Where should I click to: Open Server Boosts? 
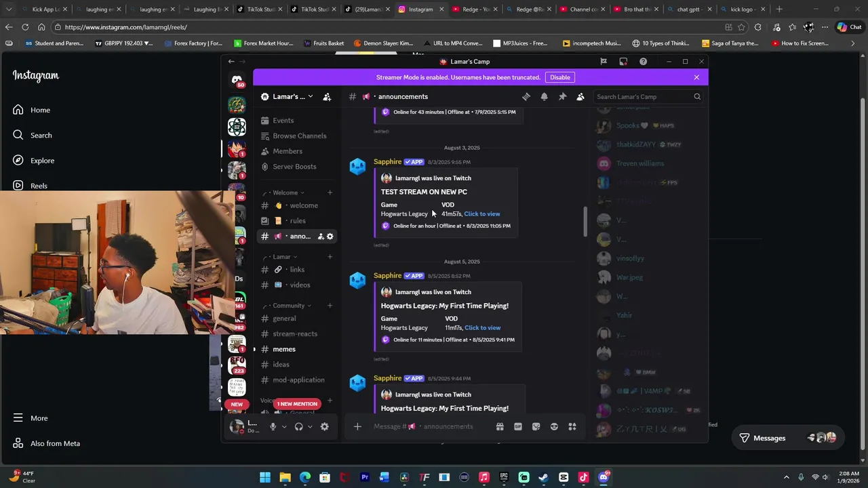click(x=297, y=167)
